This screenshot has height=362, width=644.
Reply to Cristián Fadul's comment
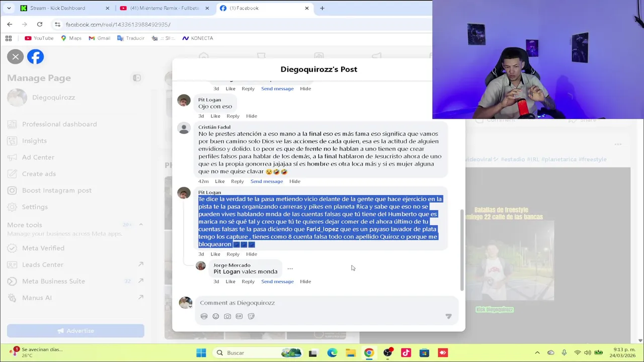tap(237, 182)
